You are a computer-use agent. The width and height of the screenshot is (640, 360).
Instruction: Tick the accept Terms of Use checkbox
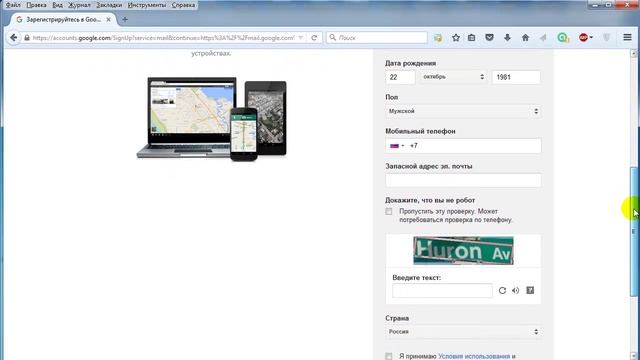[x=389, y=356]
